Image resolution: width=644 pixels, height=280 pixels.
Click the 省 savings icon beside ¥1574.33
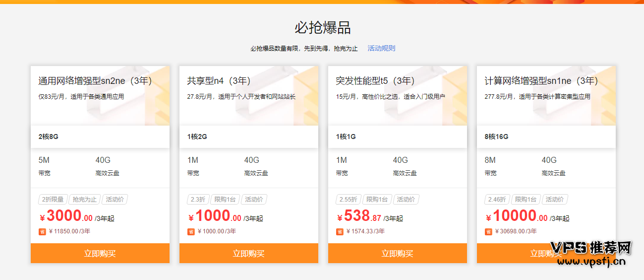coord(340,231)
